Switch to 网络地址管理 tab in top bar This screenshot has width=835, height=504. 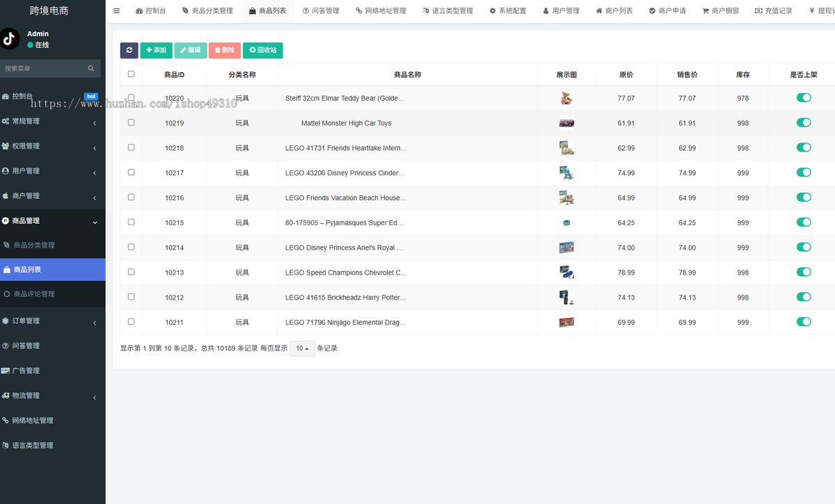pyautogui.click(x=381, y=11)
